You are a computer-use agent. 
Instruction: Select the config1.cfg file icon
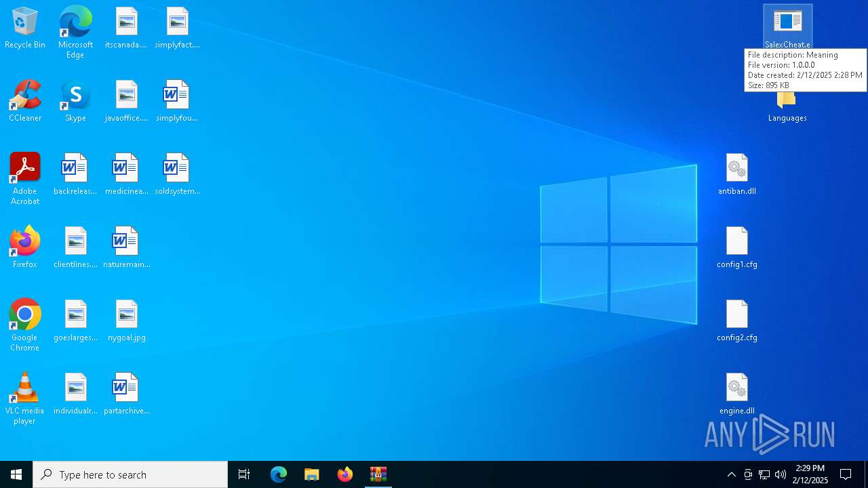(x=737, y=248)
